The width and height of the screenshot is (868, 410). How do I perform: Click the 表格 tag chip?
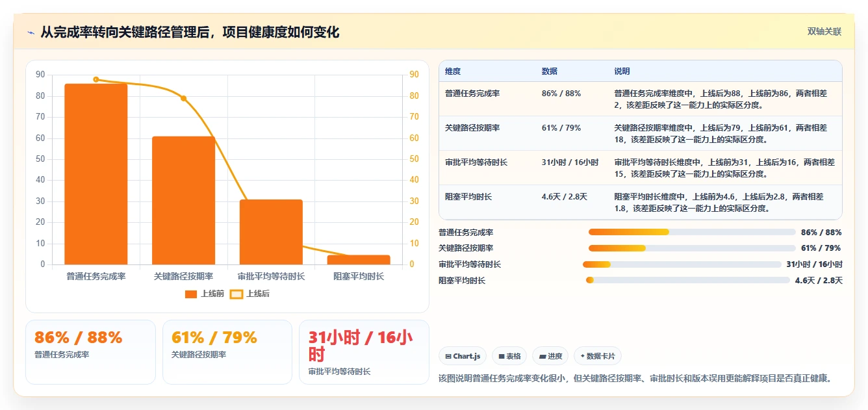(x=509, y=356)
